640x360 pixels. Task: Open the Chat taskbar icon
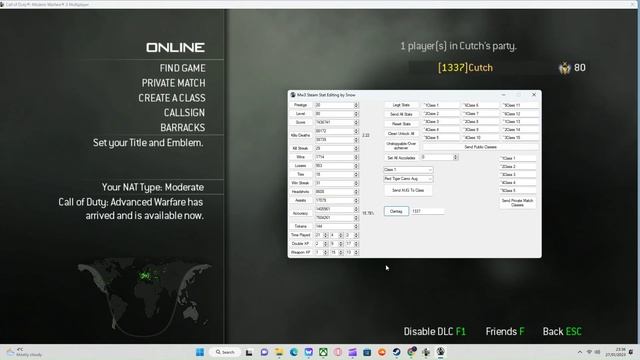[x=264, y=352]
